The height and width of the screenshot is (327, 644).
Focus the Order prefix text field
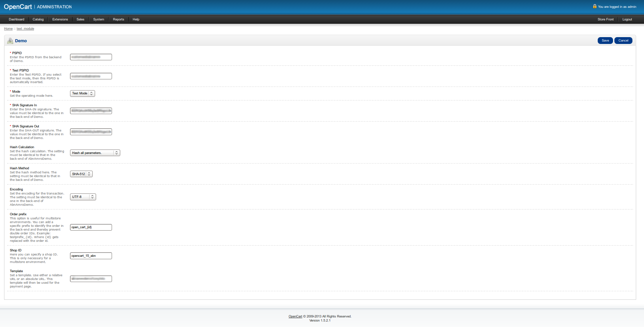91,227
